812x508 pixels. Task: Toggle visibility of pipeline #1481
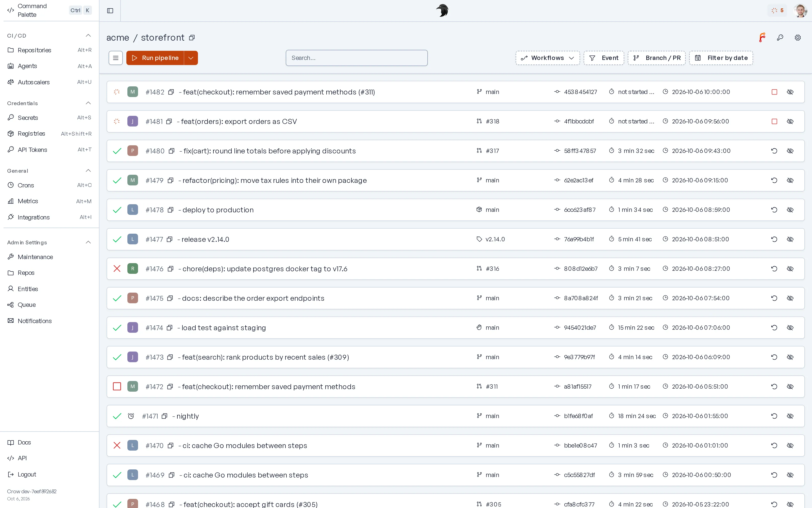coord(790,121)
